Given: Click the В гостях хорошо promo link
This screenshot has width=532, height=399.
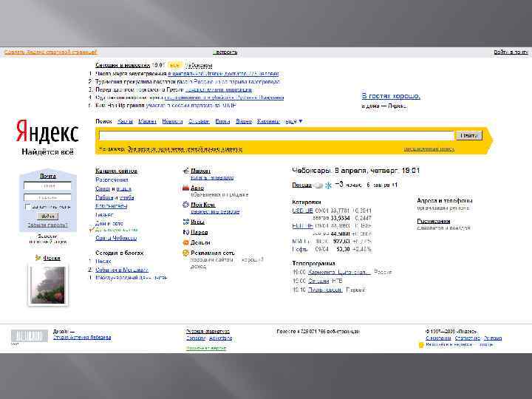Looking at the screenshot, I should 391,96.
